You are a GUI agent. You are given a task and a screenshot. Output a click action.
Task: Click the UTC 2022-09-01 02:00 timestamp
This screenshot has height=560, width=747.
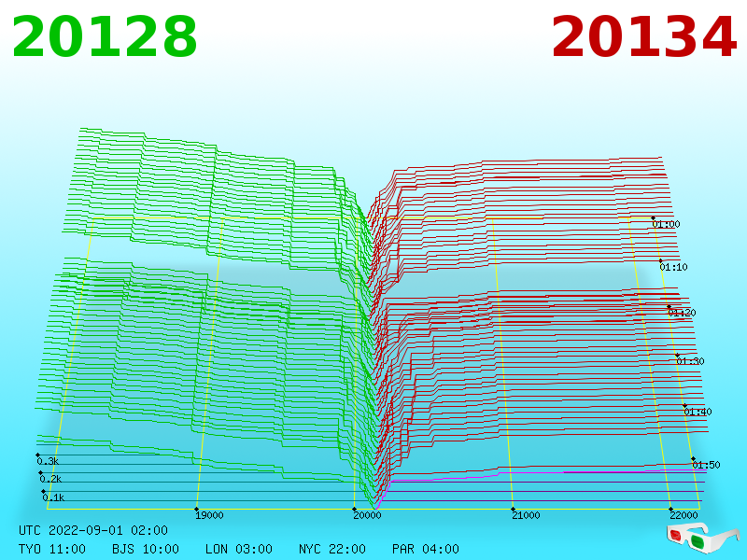(93, 530)
